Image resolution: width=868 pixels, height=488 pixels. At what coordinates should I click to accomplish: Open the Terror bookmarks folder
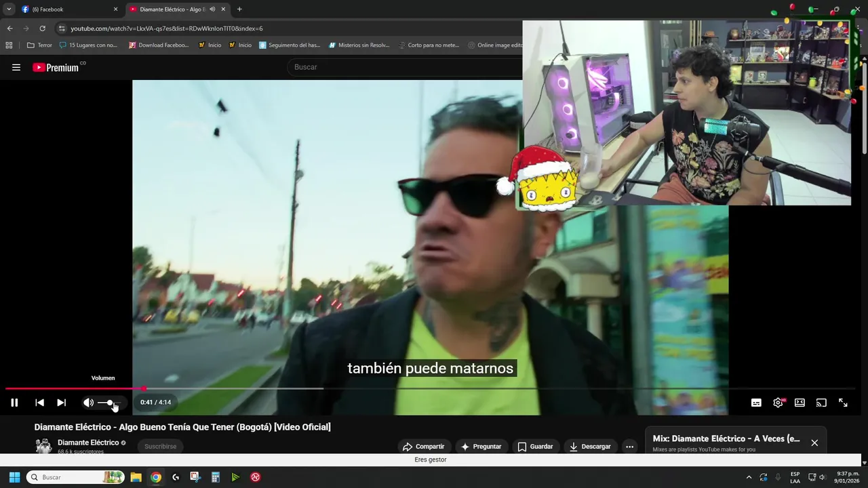coord(39,45)
